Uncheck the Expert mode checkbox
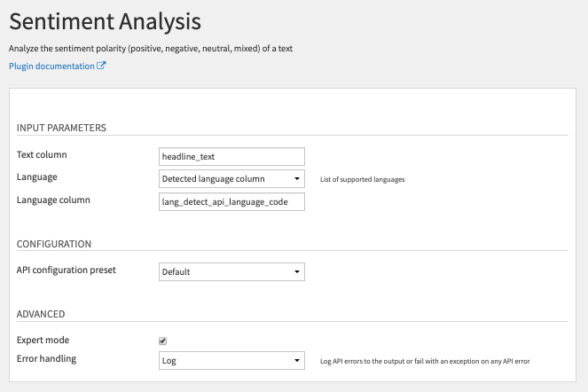588x392 pixels. 163,341
